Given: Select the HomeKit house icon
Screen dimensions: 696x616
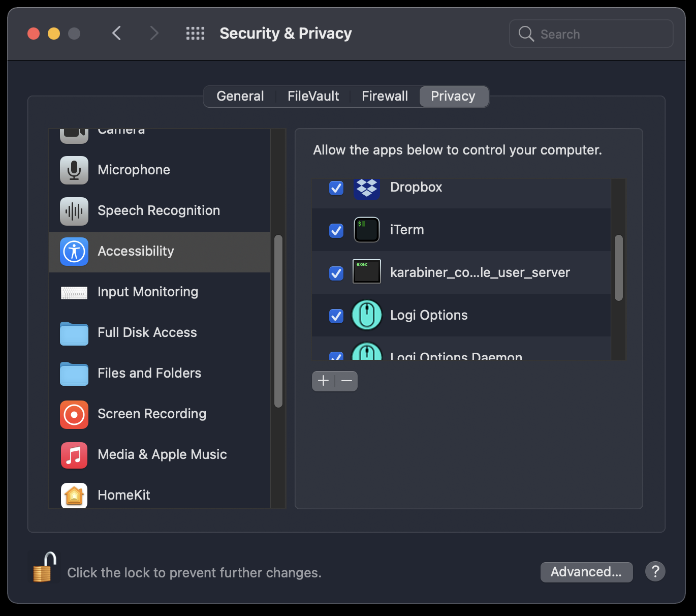Looking at the screenshot, I should (74, 496).
